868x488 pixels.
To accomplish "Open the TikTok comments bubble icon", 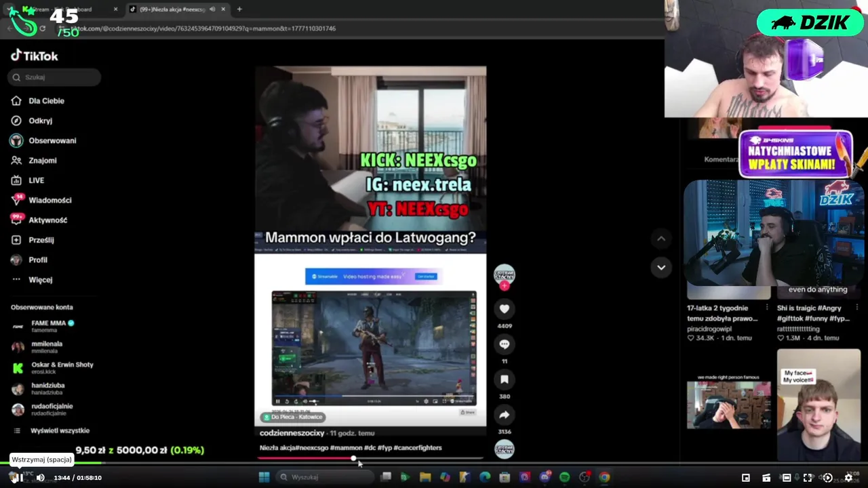I will (504, 344).
